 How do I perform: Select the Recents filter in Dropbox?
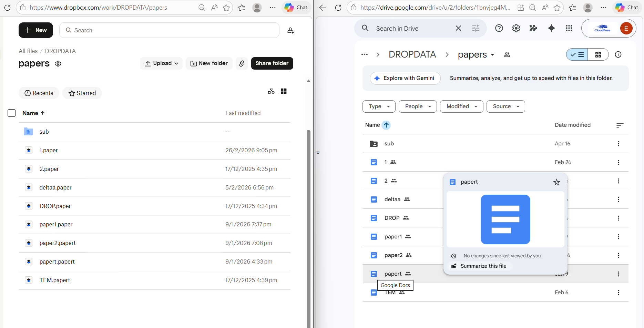pyautogui.click(x=39, y=93)
